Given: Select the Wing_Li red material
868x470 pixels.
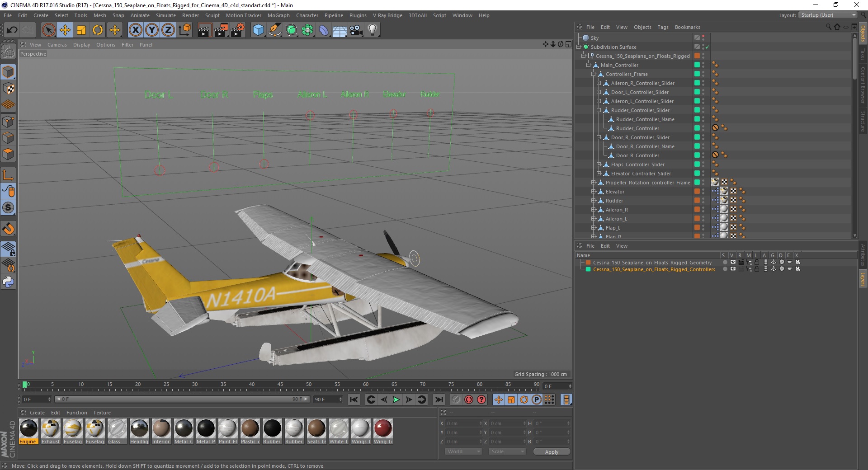Looking at the screenshot, I should pos(383,432).
